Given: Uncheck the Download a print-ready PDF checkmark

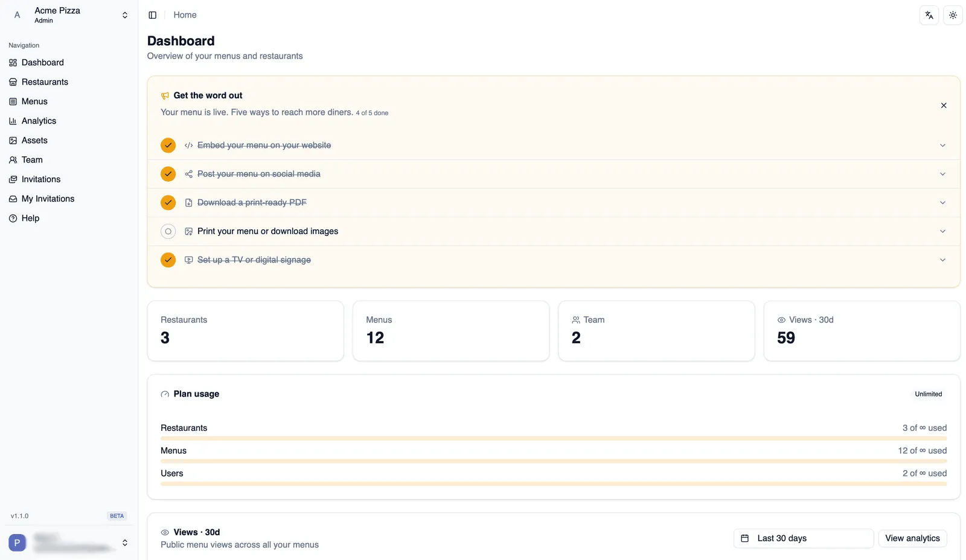Looking at the screenshot, I should tap(168, 203).
